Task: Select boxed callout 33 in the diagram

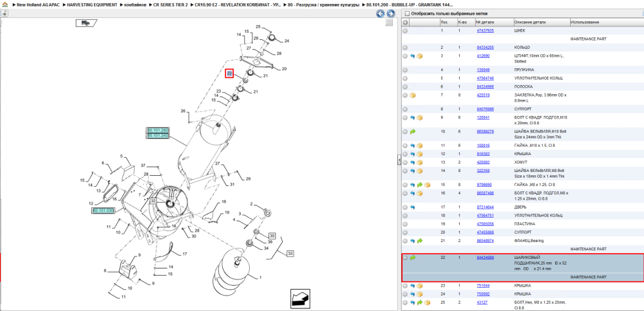Action: [290, 254]
